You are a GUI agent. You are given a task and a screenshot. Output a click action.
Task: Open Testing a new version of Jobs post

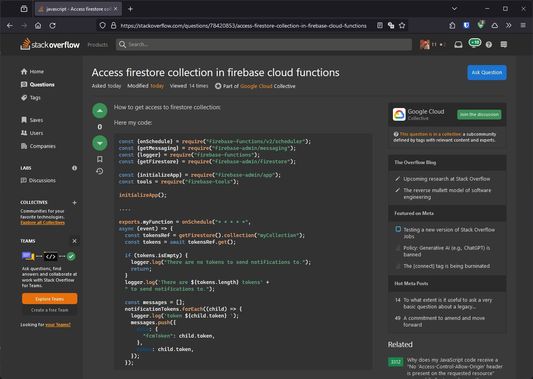point(449,233)
